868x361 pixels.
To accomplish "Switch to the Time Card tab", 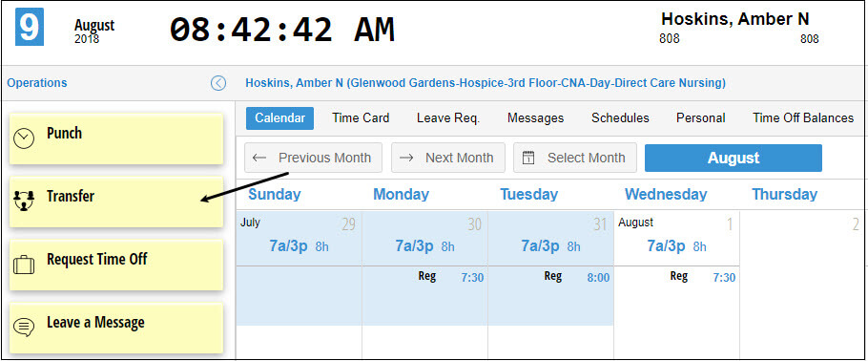I will tap(361, 118).
